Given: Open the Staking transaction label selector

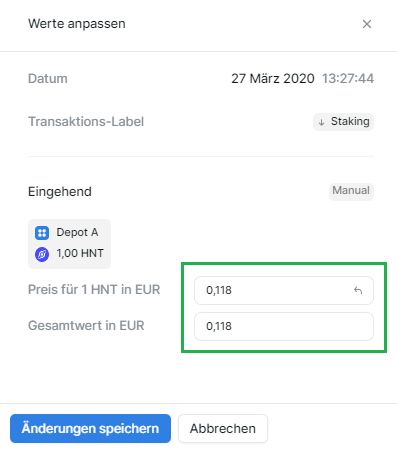Looking at the screenshot, I should [x=343, y=122].
